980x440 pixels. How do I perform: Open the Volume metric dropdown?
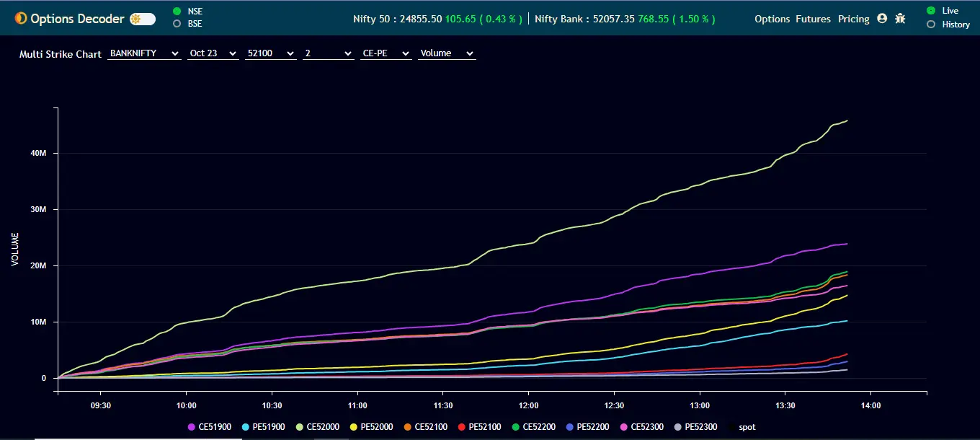(447, 53)
